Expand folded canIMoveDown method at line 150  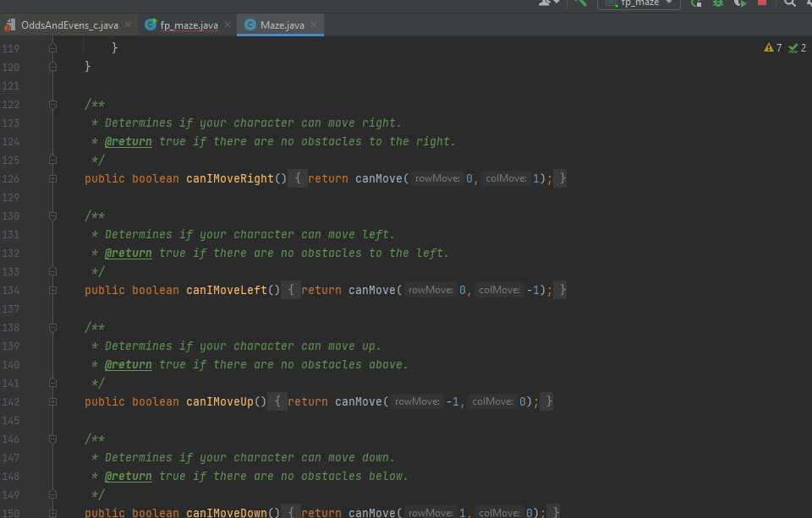pos(52,513)
